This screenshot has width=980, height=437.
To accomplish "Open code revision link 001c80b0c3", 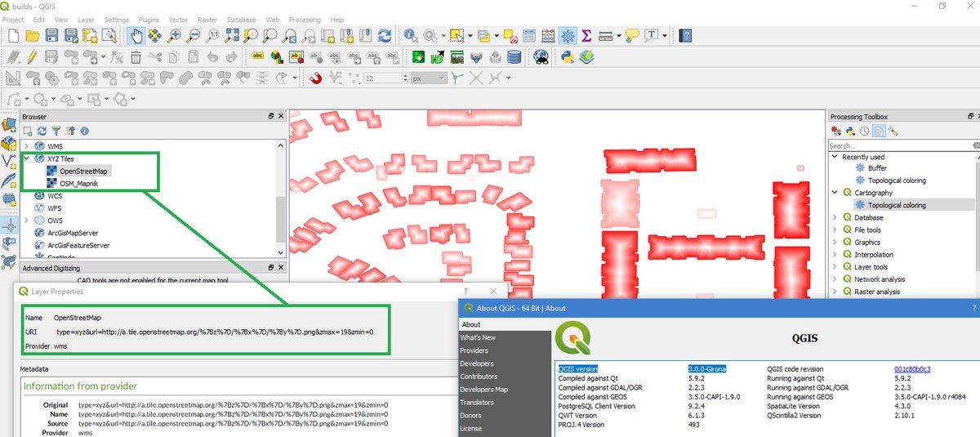I will pos(912,369).
